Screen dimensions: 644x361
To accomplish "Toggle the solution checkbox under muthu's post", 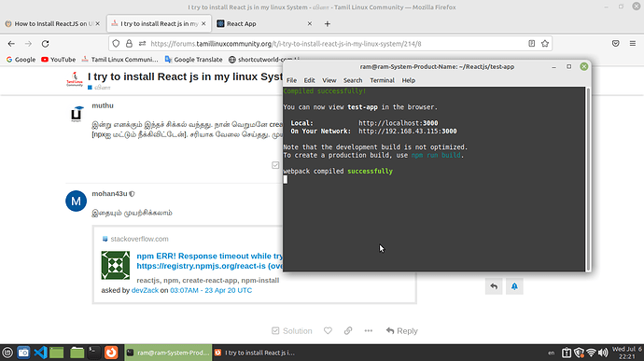I will (x=275, y=165).
